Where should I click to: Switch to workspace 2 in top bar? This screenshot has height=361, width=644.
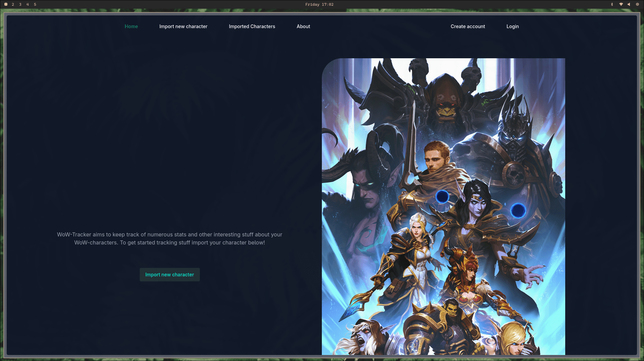tap(13, 4)
